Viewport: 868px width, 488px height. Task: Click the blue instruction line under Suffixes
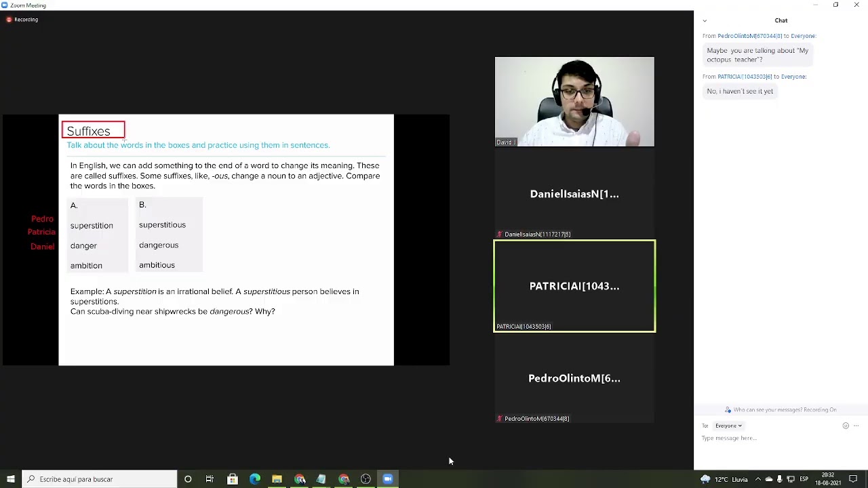coord(198,145)
